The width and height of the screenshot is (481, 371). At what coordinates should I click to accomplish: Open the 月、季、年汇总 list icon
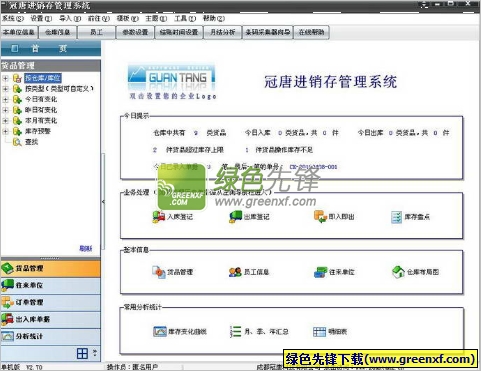235,332
